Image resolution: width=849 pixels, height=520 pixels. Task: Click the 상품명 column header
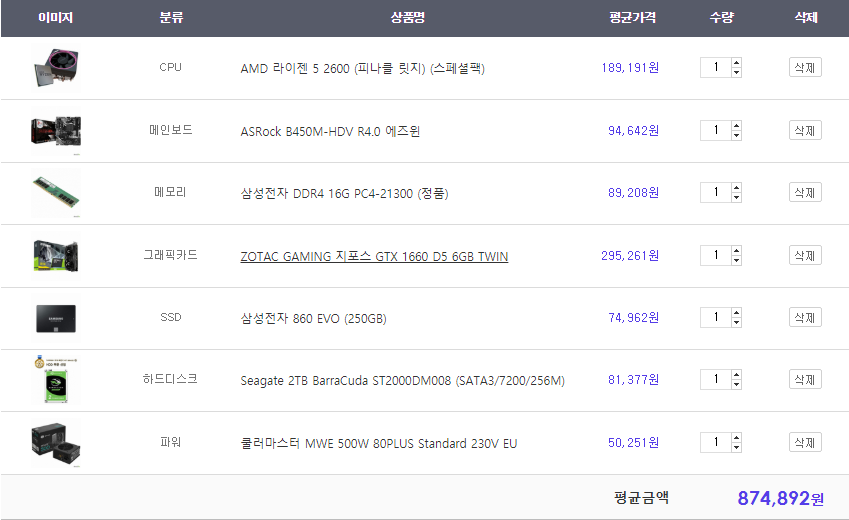pos(408,18)
